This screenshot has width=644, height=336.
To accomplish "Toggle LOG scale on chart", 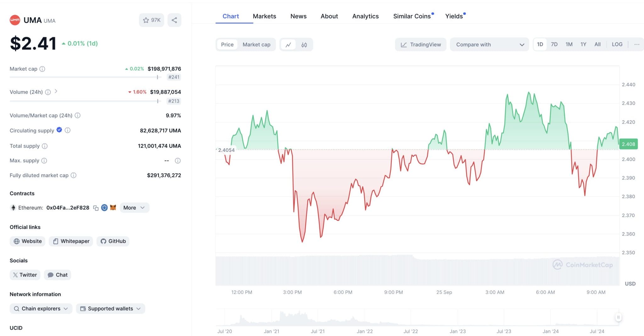I will tap(617, 44).
